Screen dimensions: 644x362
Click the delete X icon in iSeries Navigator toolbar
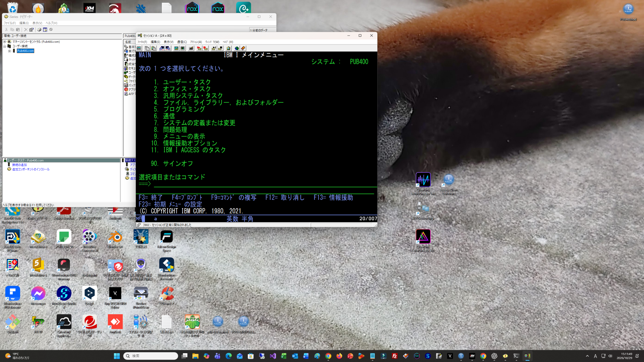click(x=26, y=30)
